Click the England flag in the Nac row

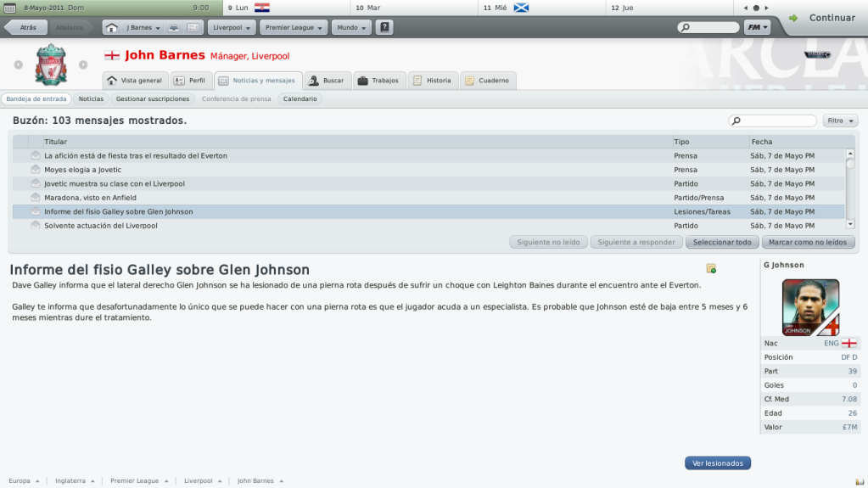tap(849, 343)
